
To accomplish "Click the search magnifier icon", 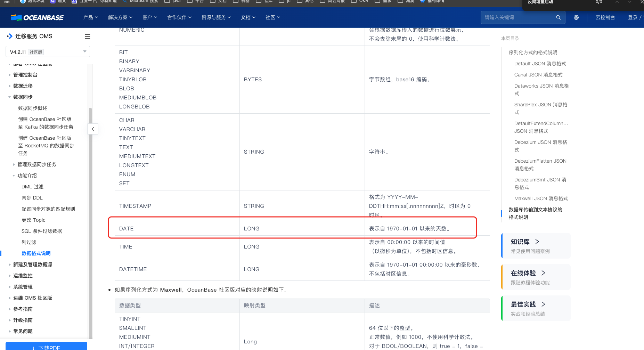I will (558, 17).
